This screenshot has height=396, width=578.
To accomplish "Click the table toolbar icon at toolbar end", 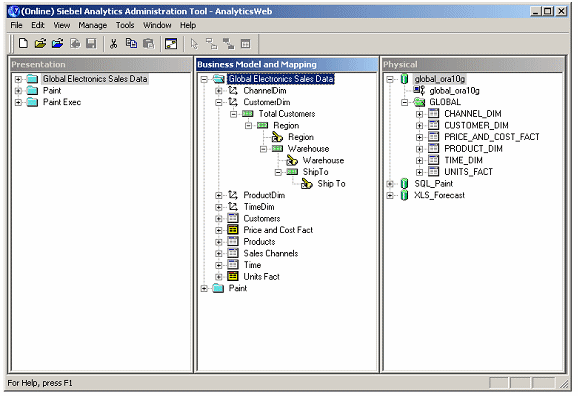I will [x=246, y=44].
